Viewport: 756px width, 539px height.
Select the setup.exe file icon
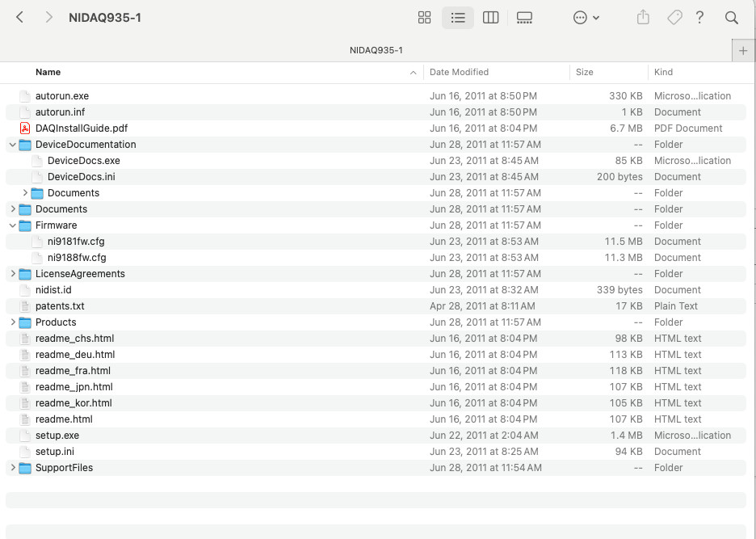25,436
